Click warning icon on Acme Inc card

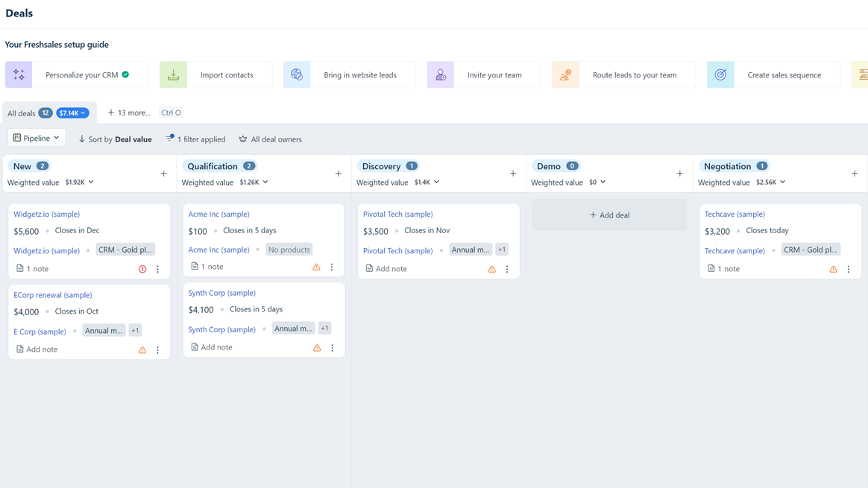tap(317, 267)
